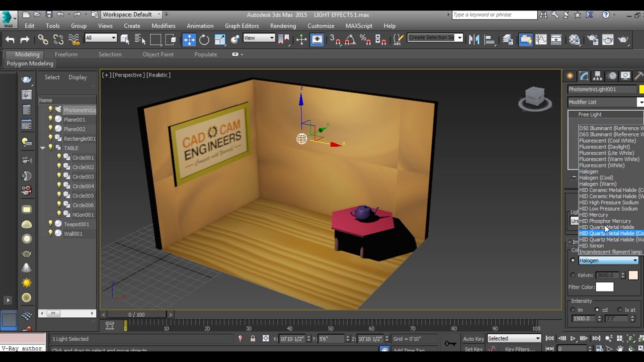Open the Filter Color swatch
644x362 pixels.
[x=605, y=287]
